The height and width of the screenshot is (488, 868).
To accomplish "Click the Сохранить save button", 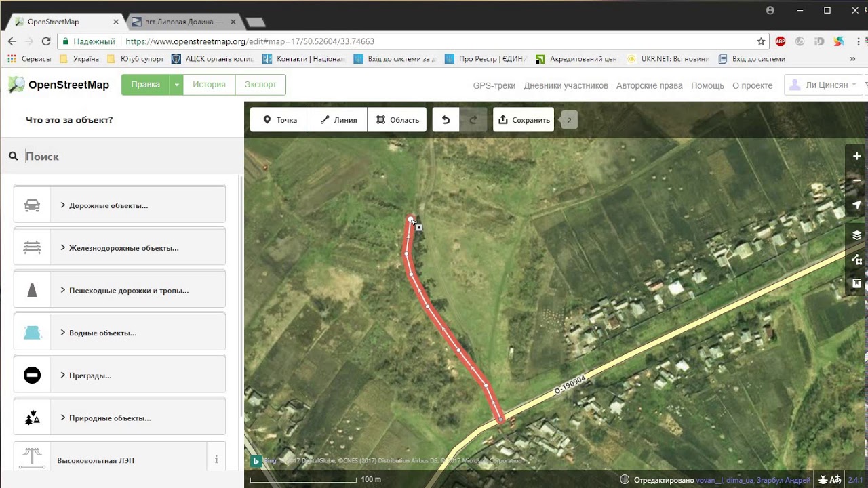I will (x=524, y=120).
